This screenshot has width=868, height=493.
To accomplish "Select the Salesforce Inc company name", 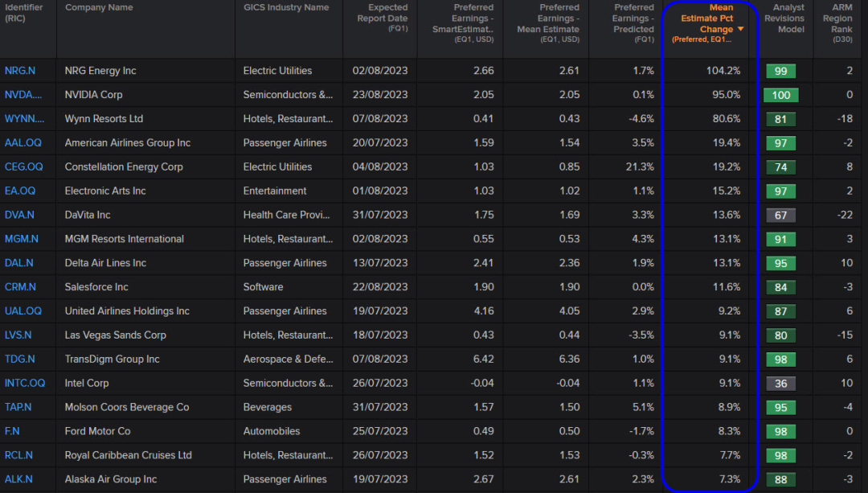I will (96, 287).
